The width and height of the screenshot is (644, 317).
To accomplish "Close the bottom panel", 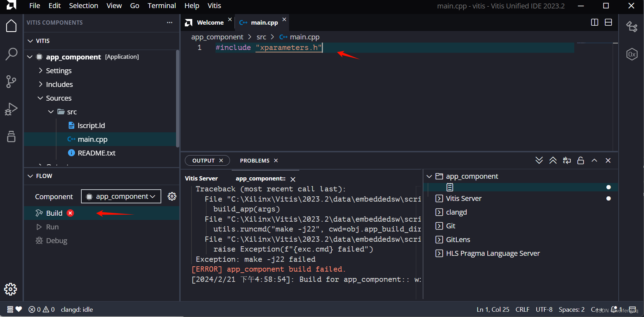I will pyautogui.click(x=608, y=160).
